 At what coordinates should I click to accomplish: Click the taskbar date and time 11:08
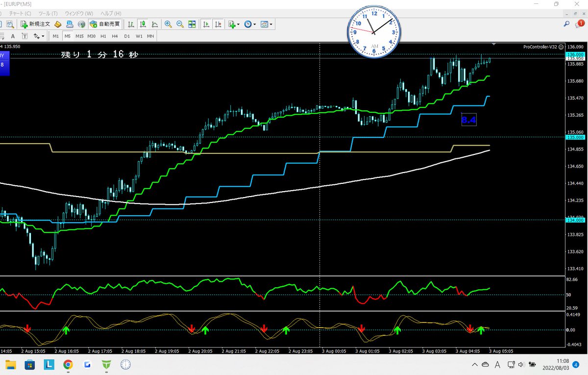tap(555, 364)
